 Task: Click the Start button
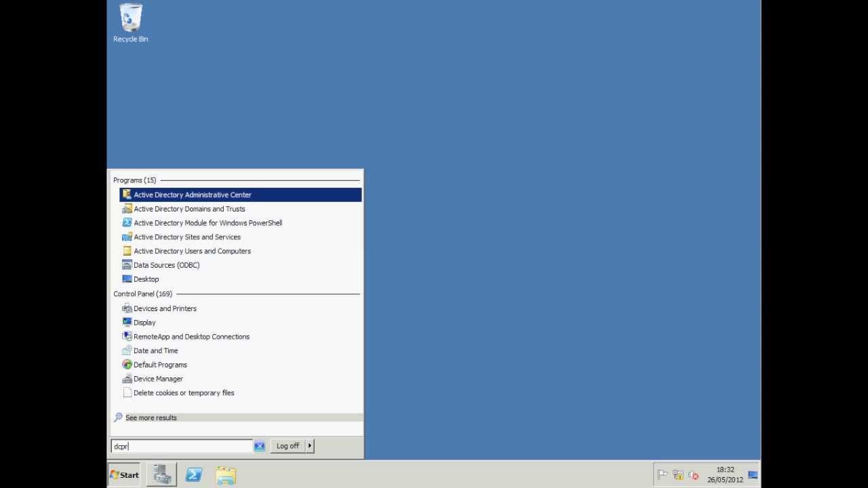pos(125,475)
